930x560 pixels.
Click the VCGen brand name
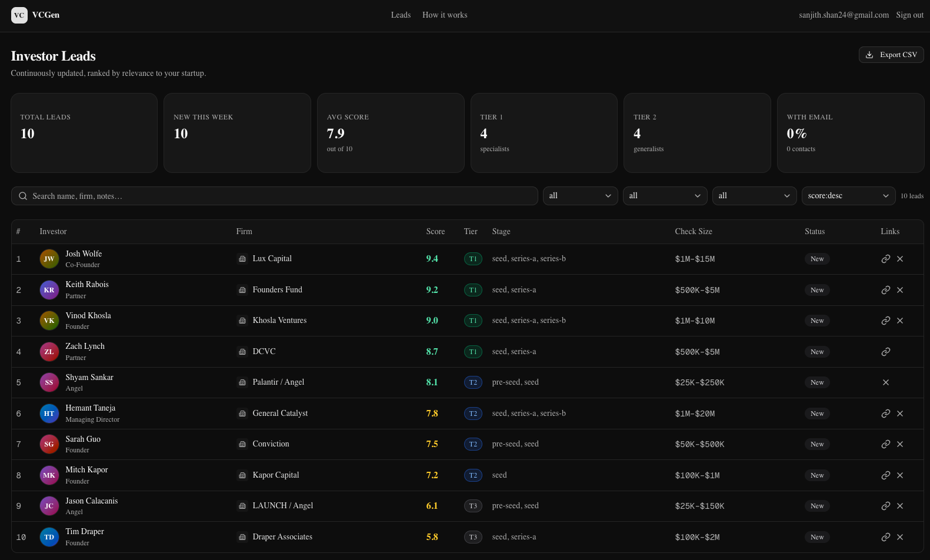pos(46,15)
